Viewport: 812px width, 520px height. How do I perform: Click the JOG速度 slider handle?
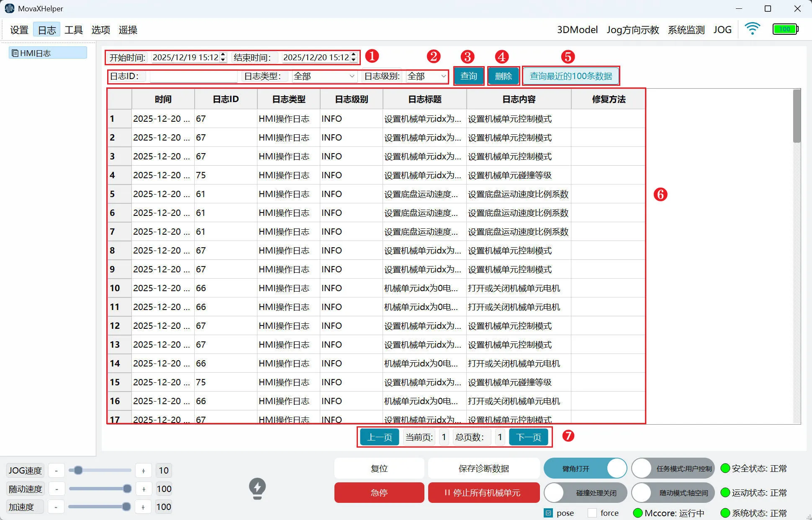pos(78,470)
